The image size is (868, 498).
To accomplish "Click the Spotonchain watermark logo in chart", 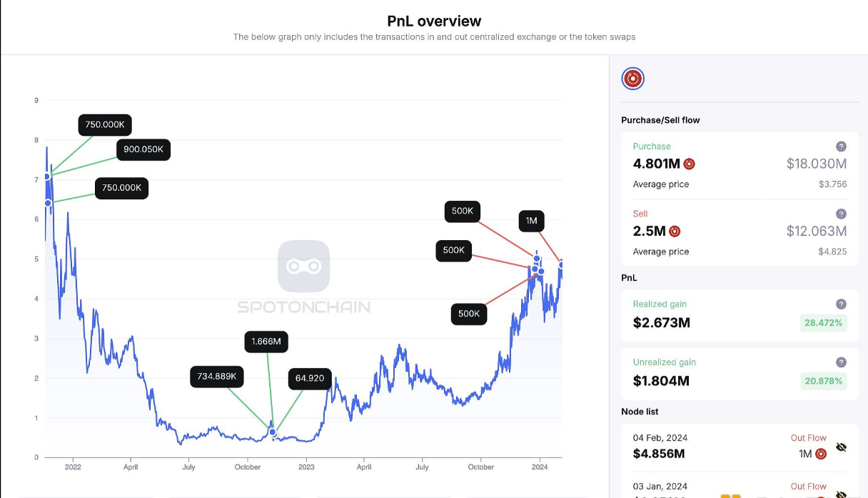I will [303, 267].
